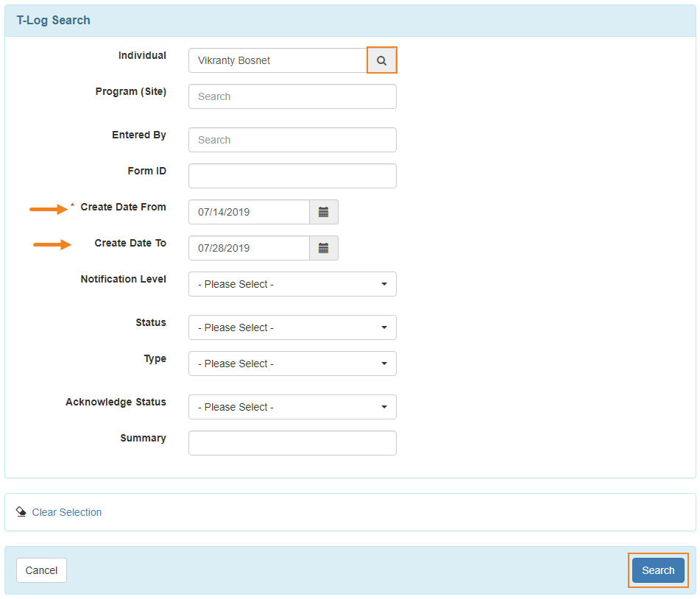Click into the Entered By search box

[x=292, y=140]
